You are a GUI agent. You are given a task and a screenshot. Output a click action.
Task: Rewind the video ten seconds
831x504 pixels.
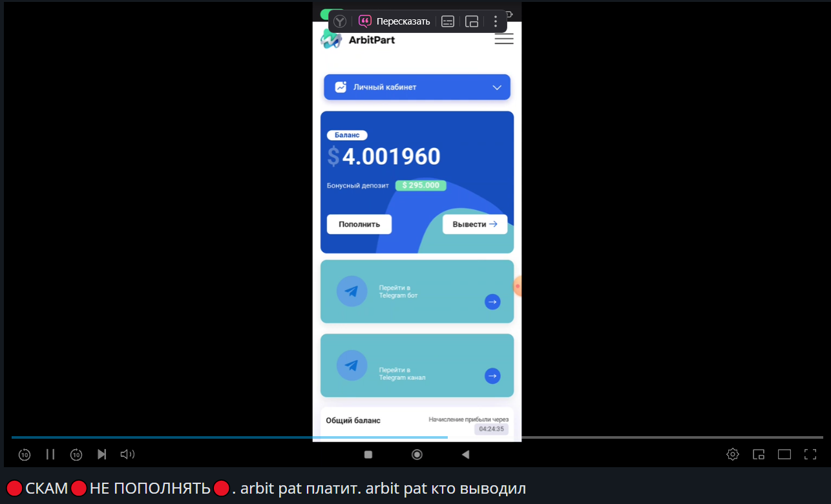pos(25,454)
